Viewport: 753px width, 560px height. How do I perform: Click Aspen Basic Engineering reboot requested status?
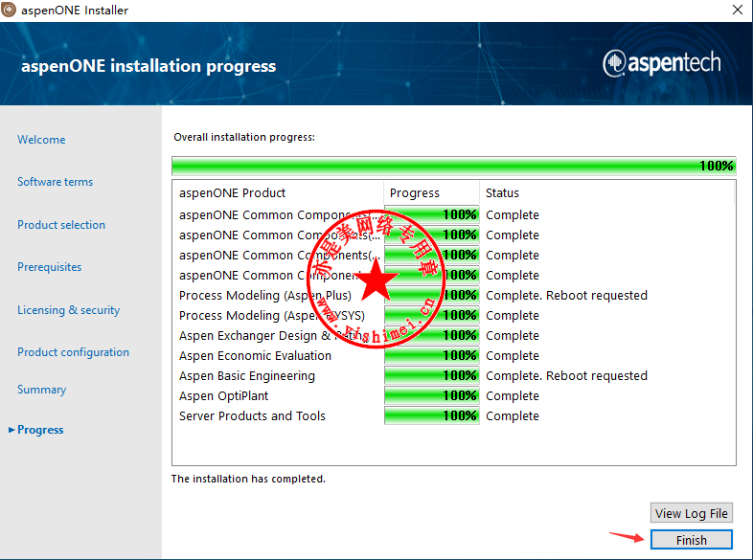click(566, 376)
